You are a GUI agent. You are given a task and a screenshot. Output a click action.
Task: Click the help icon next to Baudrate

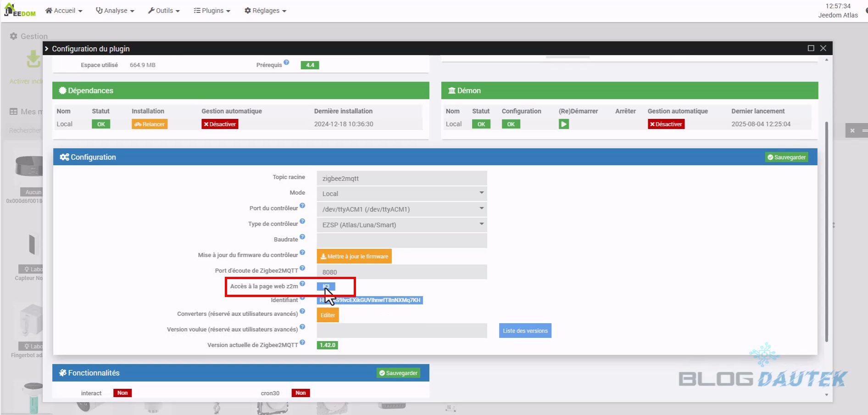point(302,237)
